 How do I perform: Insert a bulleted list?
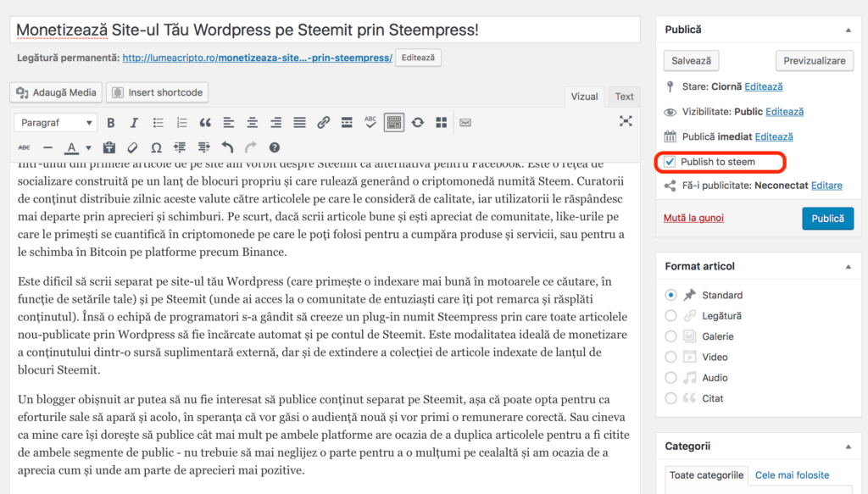(158, 123)
